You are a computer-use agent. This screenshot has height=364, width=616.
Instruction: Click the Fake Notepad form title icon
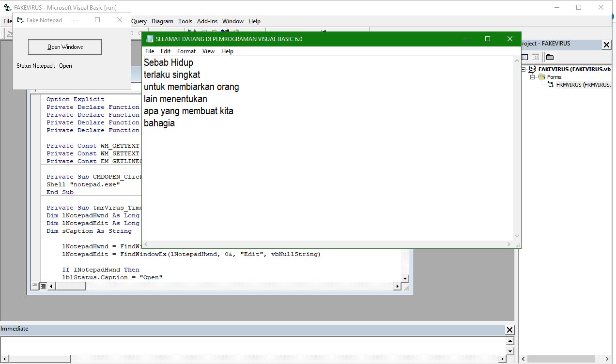pyautogui.click(x=20, y=20)
